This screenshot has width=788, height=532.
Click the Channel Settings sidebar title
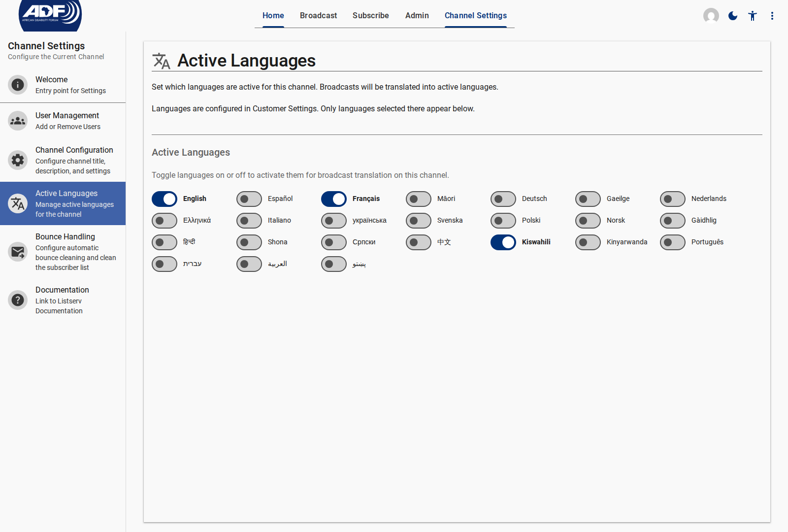[46, 46]
